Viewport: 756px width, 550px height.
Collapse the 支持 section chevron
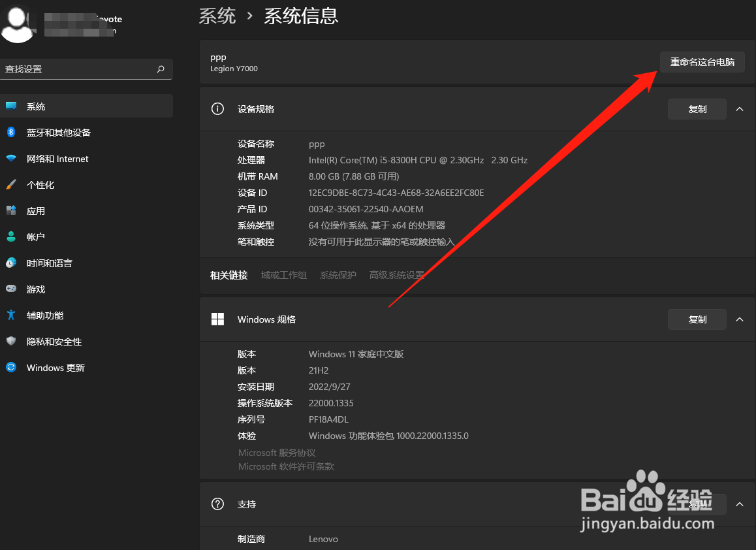(740, 504)
